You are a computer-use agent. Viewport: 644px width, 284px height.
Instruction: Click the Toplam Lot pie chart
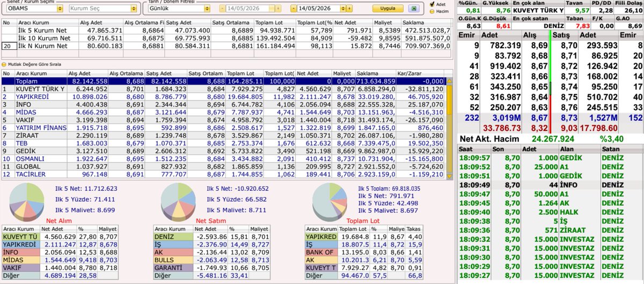pos(328,202)
